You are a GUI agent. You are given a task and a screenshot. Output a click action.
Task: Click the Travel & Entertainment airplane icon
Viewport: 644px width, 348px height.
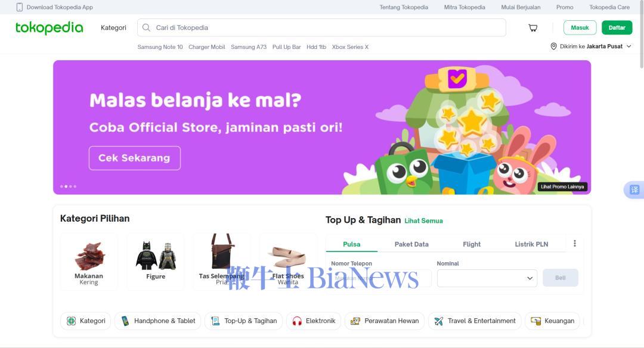point(439,321)
